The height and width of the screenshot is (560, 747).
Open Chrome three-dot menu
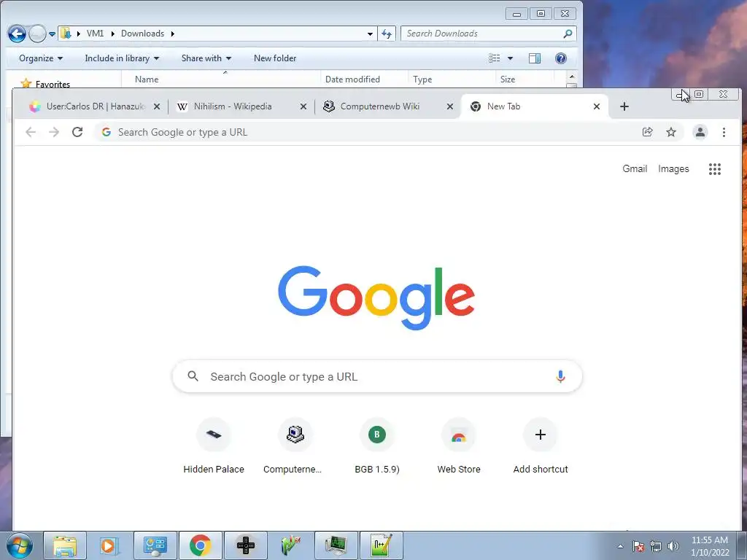coord(724,132)
